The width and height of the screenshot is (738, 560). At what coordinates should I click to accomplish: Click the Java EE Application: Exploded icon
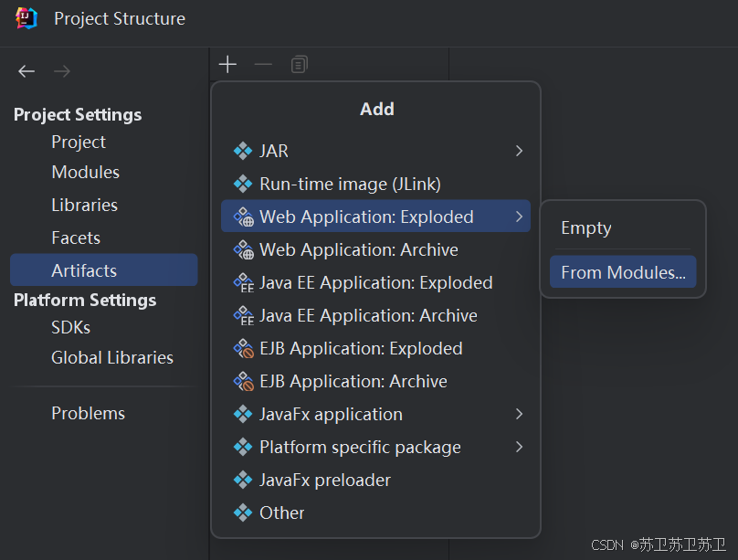243,283
